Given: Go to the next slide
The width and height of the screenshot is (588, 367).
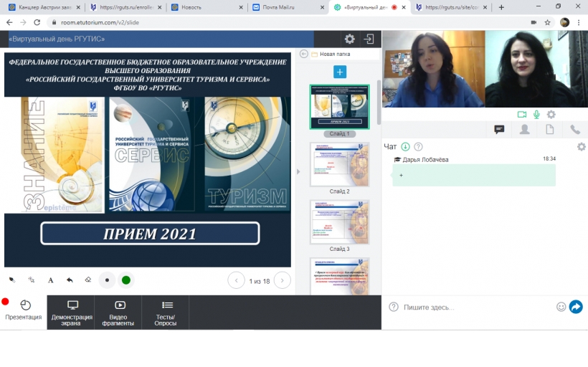Looking at the screenshot, I should point(283,280).
